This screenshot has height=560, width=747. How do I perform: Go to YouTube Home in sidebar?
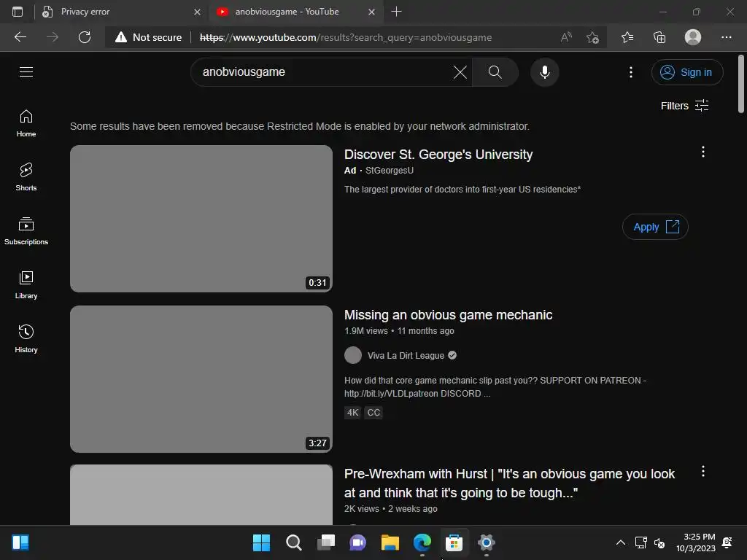[26, 123]
